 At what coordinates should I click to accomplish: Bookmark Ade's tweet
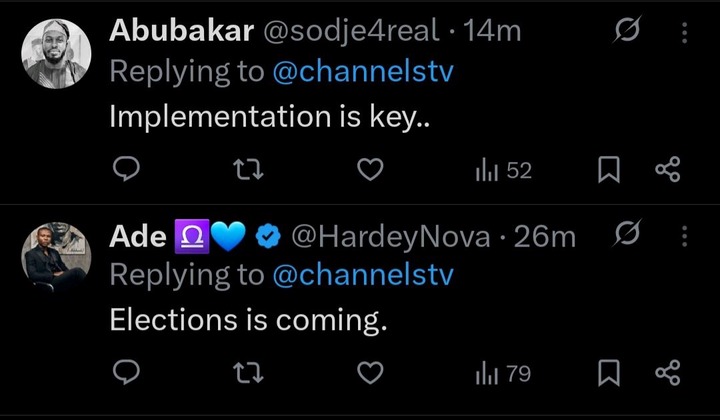click(607, 374)
